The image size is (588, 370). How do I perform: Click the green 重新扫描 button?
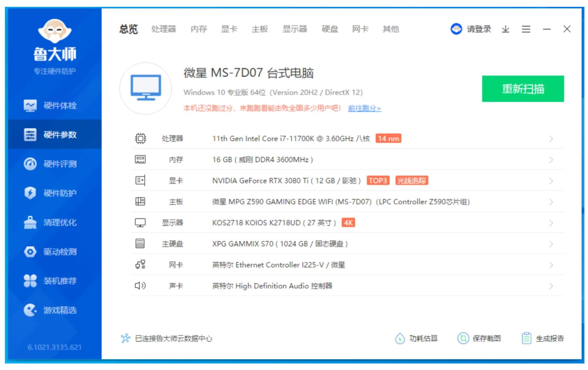point(523,89)
